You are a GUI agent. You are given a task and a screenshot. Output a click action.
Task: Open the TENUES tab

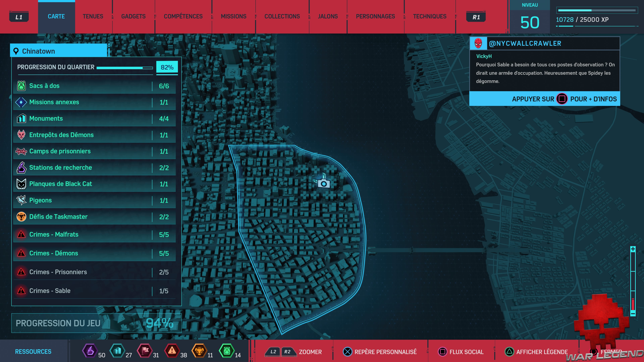[x=93, y=16]
